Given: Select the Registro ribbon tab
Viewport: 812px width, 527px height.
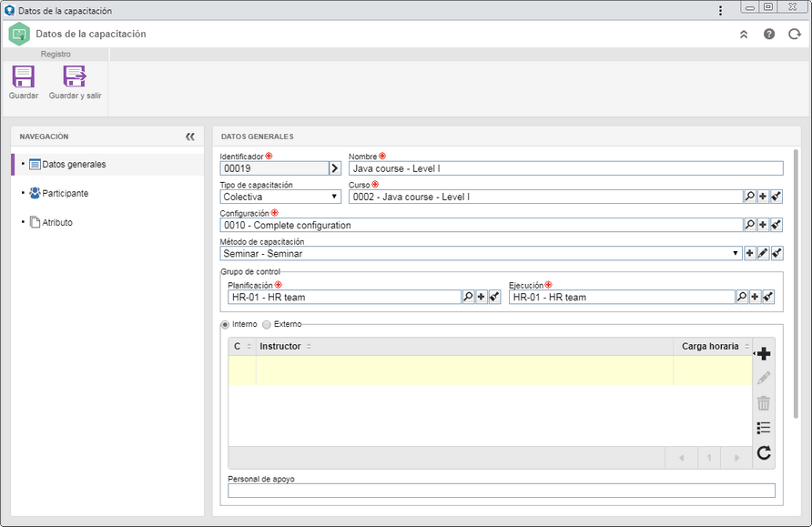Looking at the screenshot, I should [x=56, y=55].
